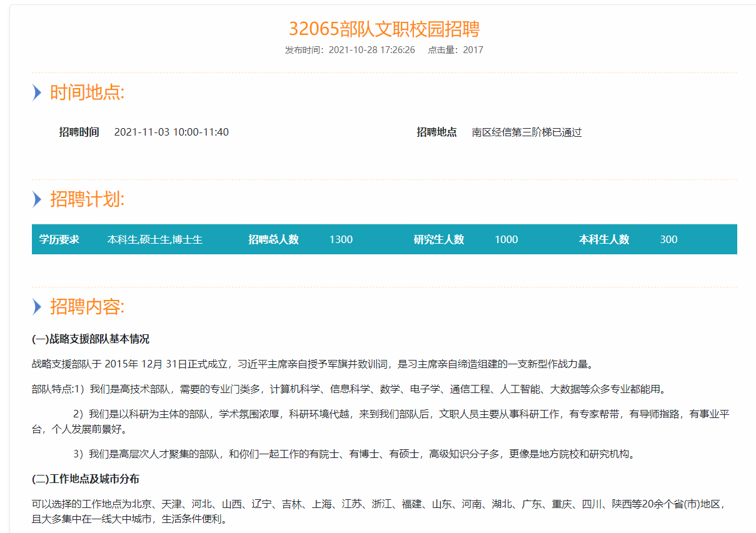Click the 研究生人数 label

pyautogui.click(x=439, y=239)
